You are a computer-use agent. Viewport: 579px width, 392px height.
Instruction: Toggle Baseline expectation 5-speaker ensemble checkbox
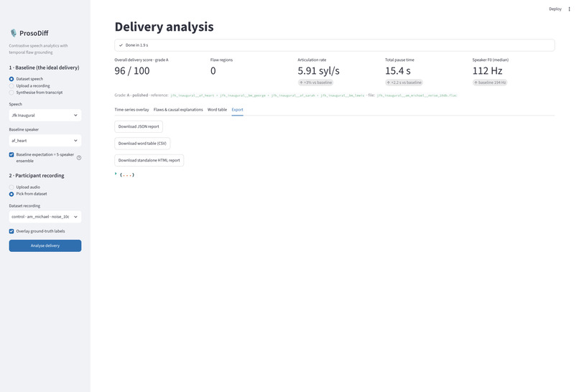pos(11,154)
